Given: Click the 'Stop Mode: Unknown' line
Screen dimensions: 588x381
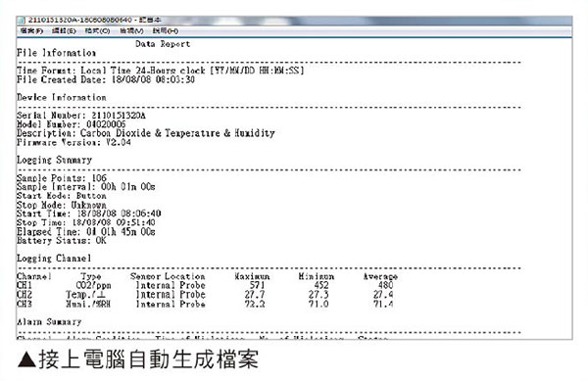Looking at the screenshot, I should (x=62, y=205).
